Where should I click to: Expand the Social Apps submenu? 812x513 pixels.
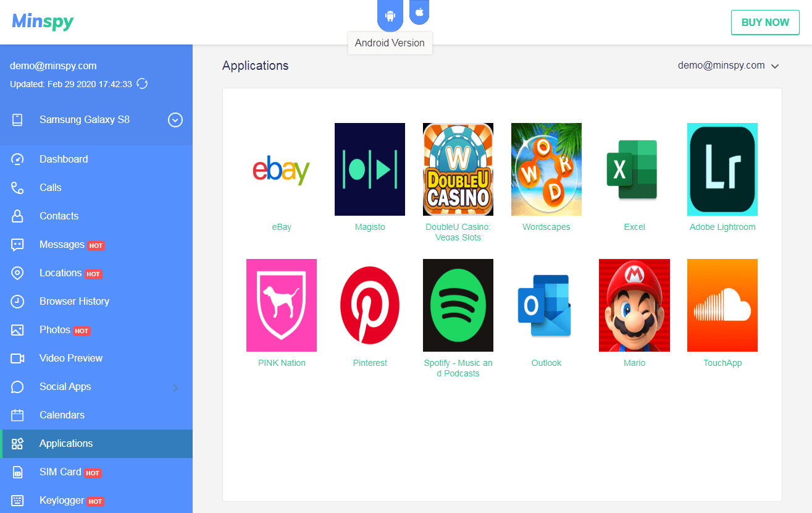click(x=64, y=386)
